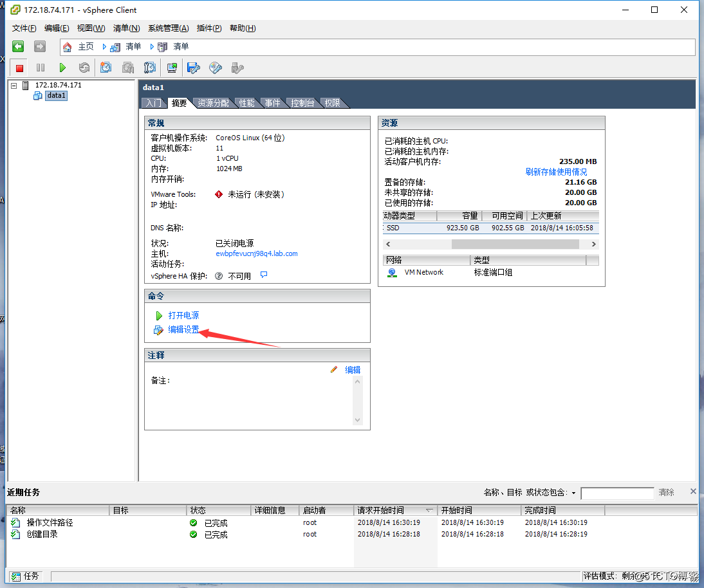Click the reset VM circular arrow icon

[84, 68]
